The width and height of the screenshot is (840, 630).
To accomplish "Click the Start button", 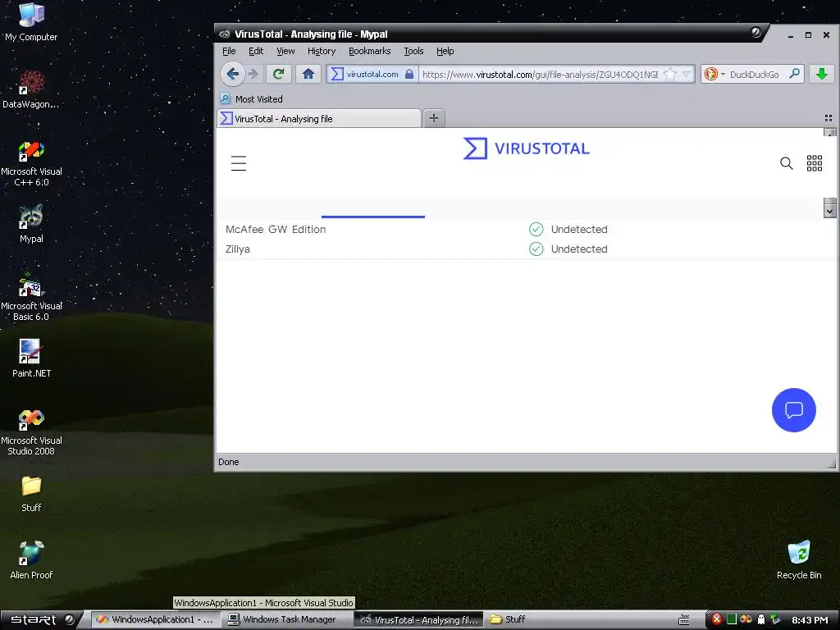I will tap(42, 619).
